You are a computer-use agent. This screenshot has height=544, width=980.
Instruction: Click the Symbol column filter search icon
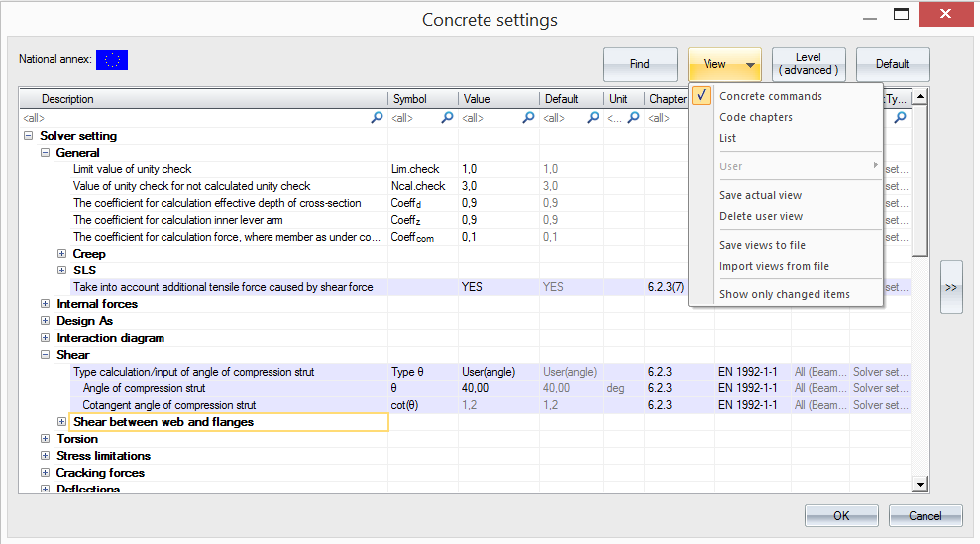tap(447, 118)
